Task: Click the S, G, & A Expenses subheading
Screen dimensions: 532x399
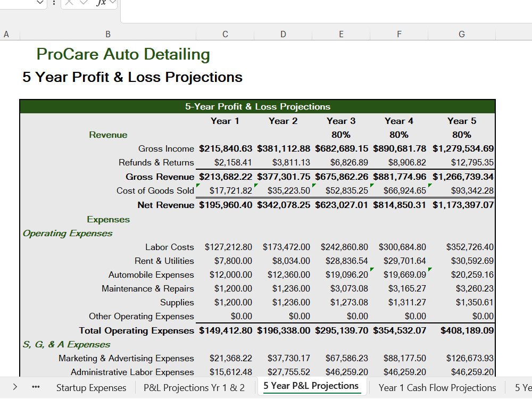Action: [x=66, y=345]
